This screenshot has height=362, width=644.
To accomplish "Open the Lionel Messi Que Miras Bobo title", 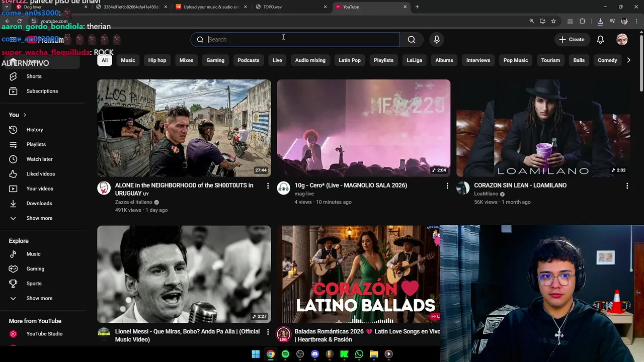I will 187,335.
